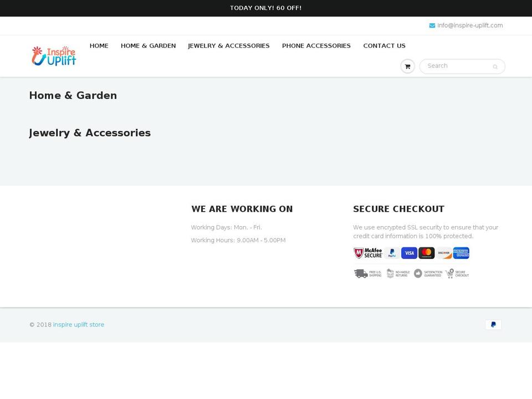The width and height of the screenshot is (532, 399).
Task: Click the Visa card icon
Action: 409,253
